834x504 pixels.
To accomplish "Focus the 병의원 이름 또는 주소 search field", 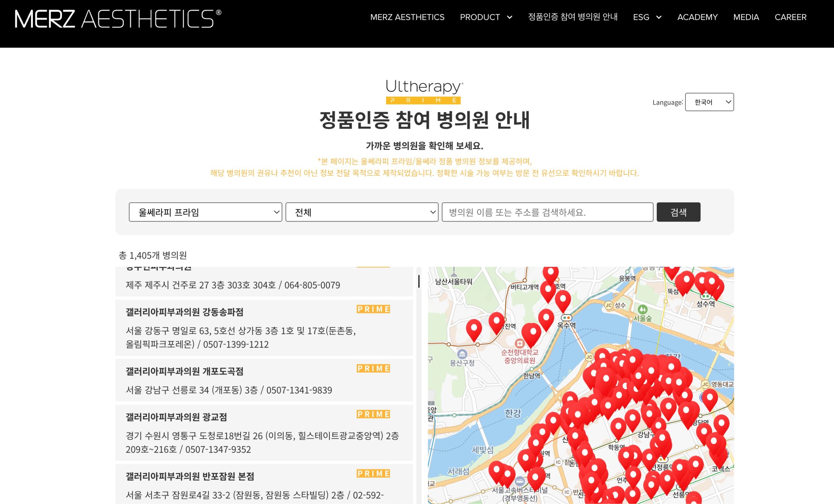I will point(547,212).
